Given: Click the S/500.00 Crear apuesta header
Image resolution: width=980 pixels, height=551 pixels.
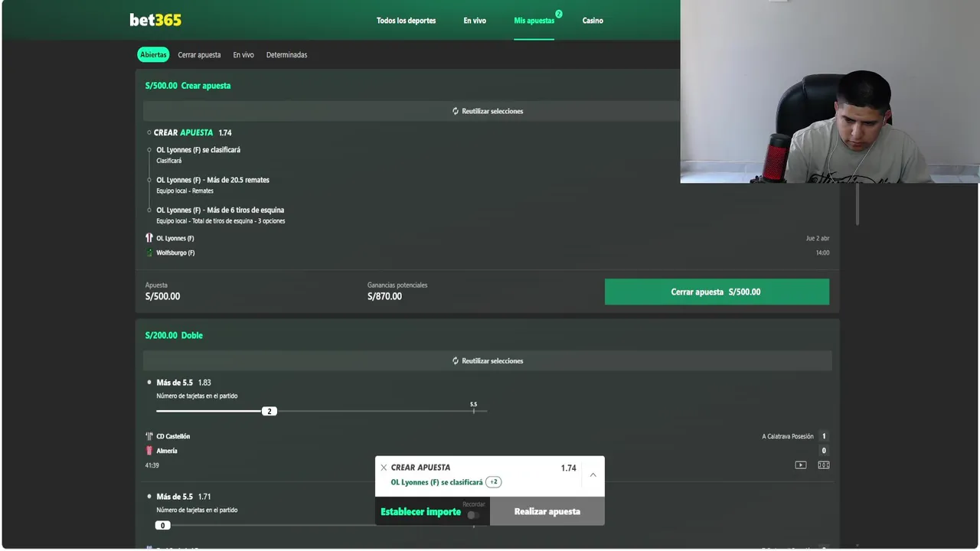Looking at the screenshot, I should point(188,86).
